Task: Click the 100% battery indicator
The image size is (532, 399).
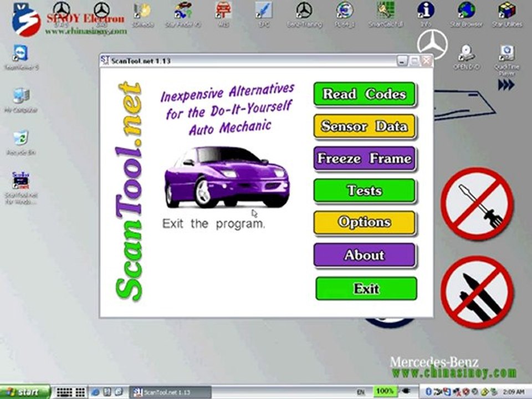Action: pyautogui.click(x=385, y=392)
